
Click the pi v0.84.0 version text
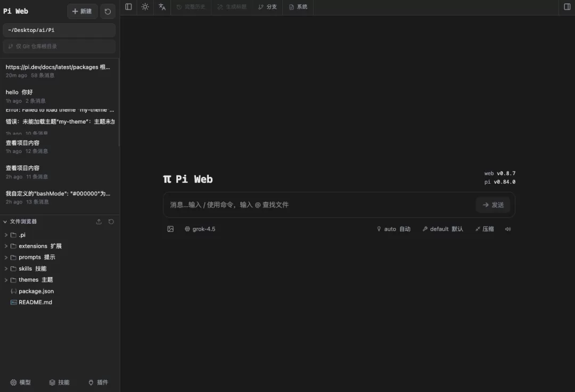pyautogui.click(x=500, y=182)
